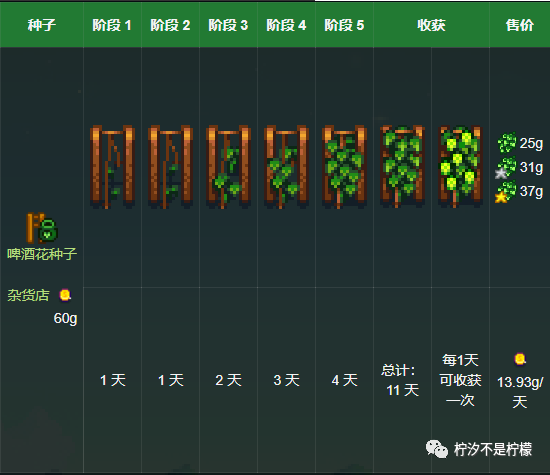The height and width of the screenshot is (475, 550).
Task: Click the fully grown green hops sprite
Action: 402,167
